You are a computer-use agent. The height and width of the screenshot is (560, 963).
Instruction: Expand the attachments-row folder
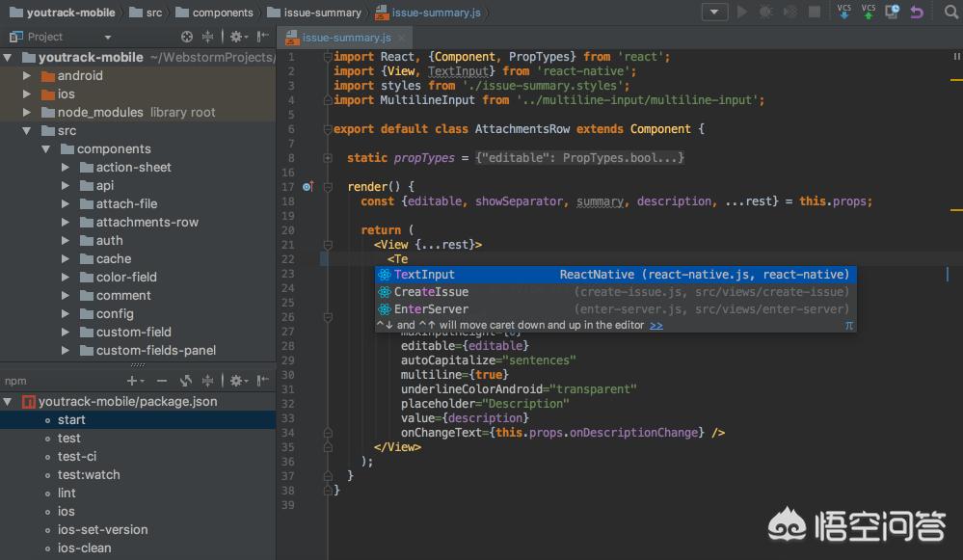pos(66,223)
